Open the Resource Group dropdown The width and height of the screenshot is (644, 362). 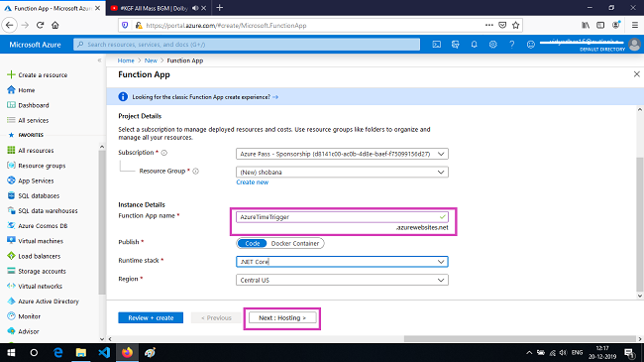pos(342,172)
